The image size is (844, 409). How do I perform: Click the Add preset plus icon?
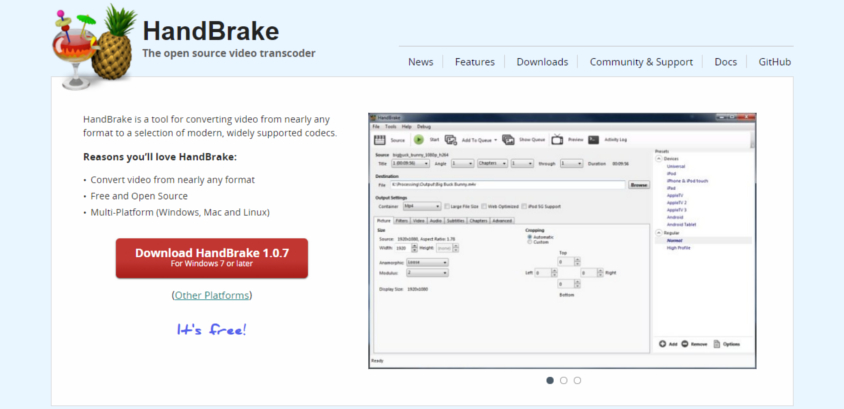tap(663, 344)
